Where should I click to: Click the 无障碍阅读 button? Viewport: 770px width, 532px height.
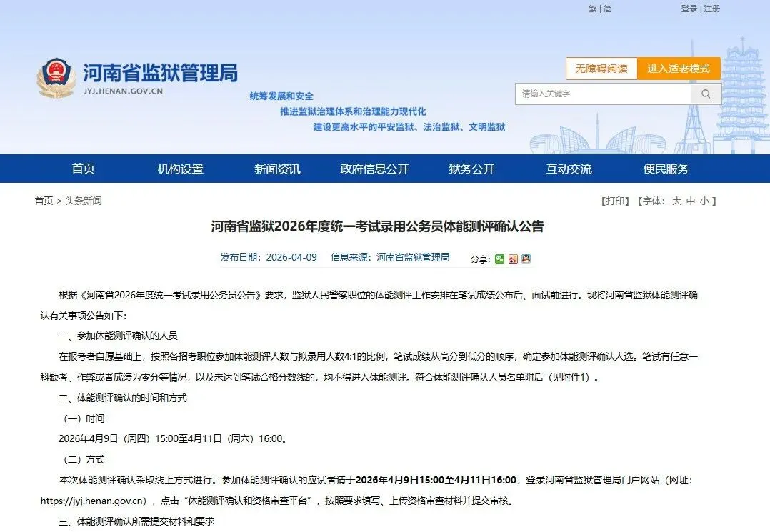601,69
